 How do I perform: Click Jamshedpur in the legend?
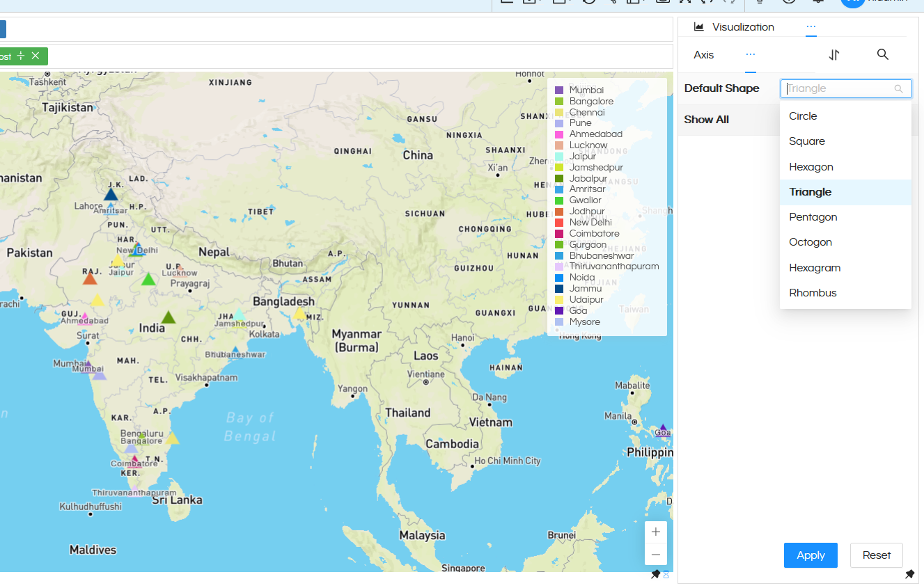click(x=596, y=168)
